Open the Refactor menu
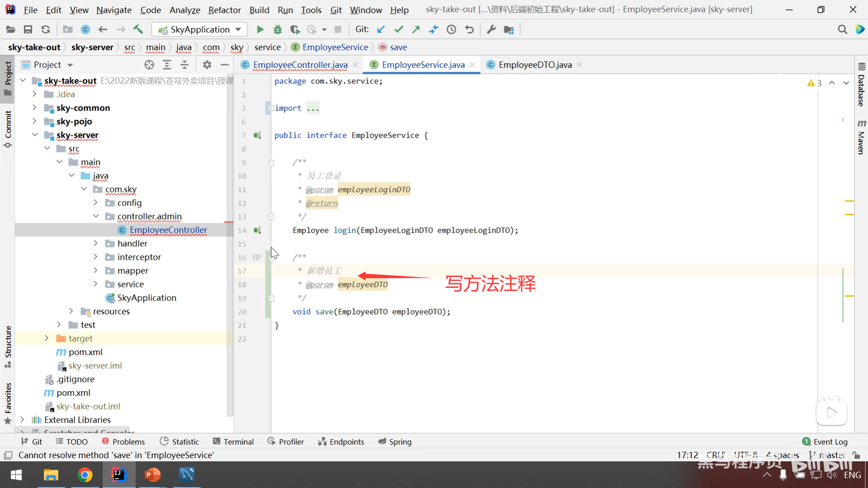This screenshot has width=868, height=488. tap(224, 9)
